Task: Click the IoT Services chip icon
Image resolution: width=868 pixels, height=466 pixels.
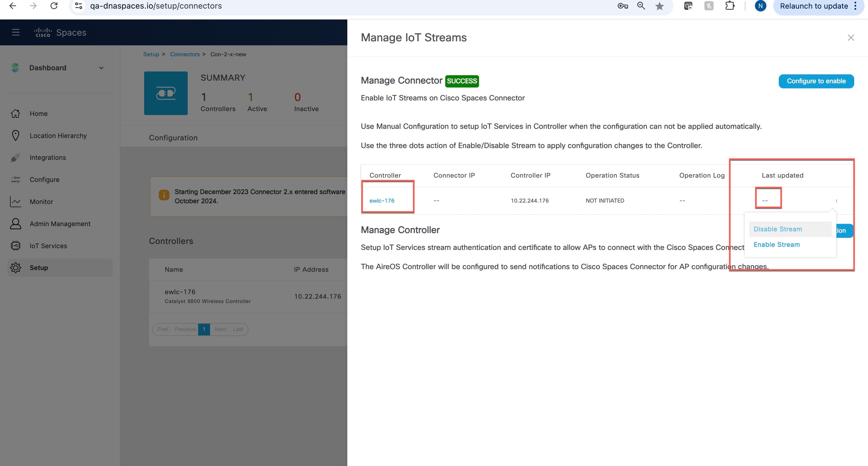Action: click(x=15, y=246)
